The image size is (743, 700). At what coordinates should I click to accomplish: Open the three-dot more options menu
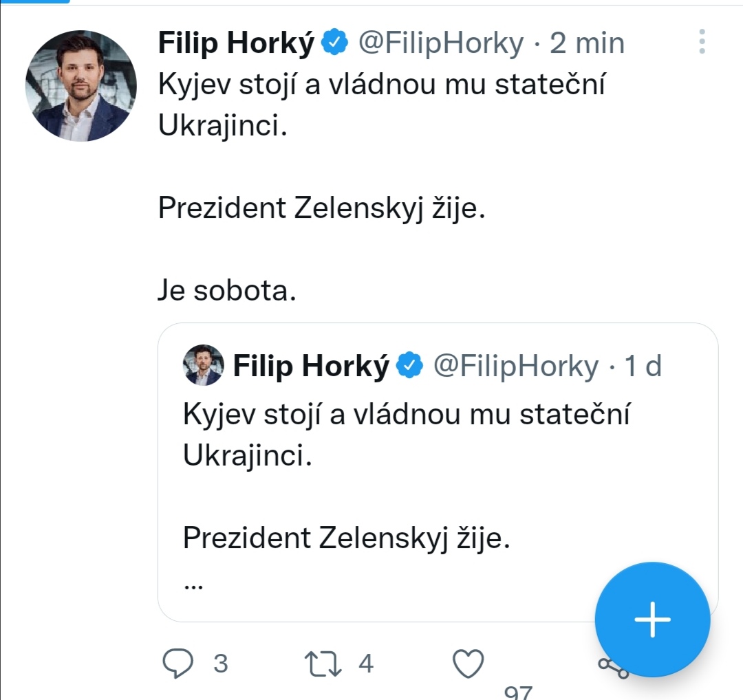702,42
